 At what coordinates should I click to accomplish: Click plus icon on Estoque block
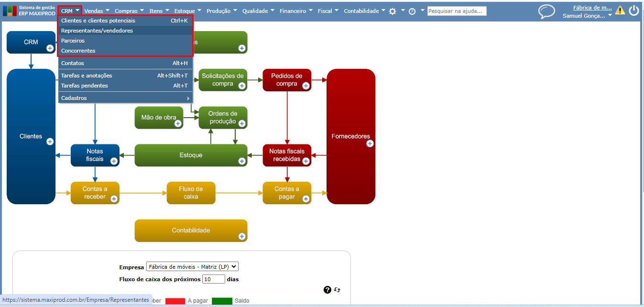pos(242,161)
